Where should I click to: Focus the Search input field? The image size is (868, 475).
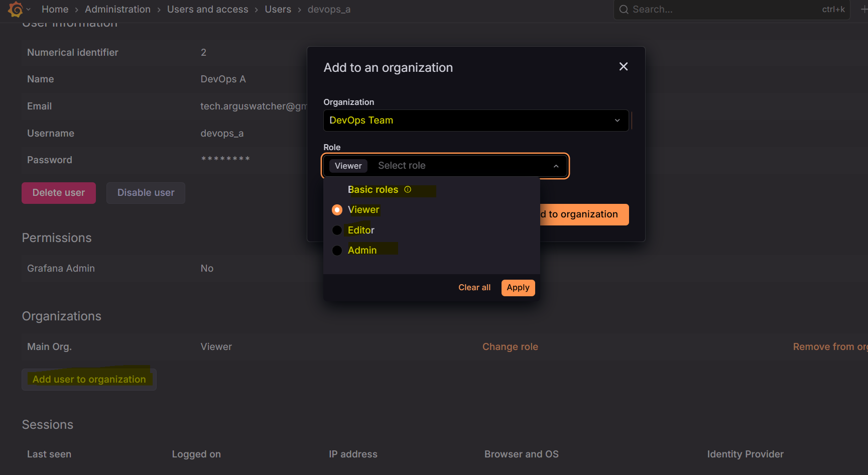[x=731, y=10]
